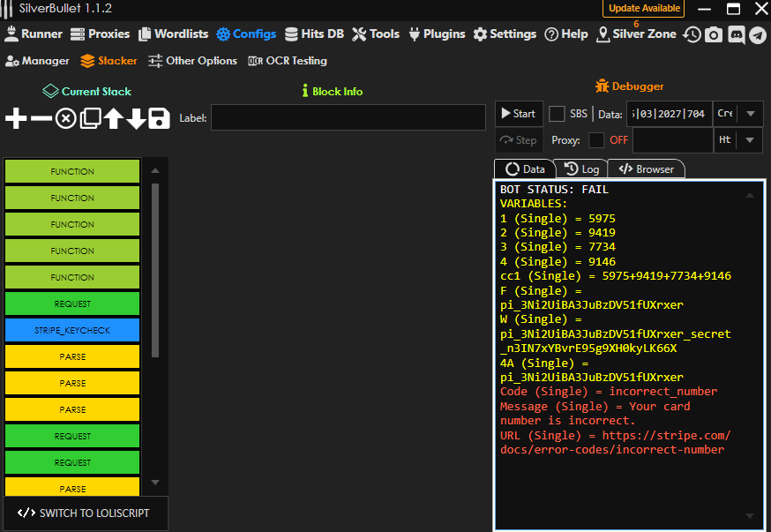Move the selected block down

(136, 119)
